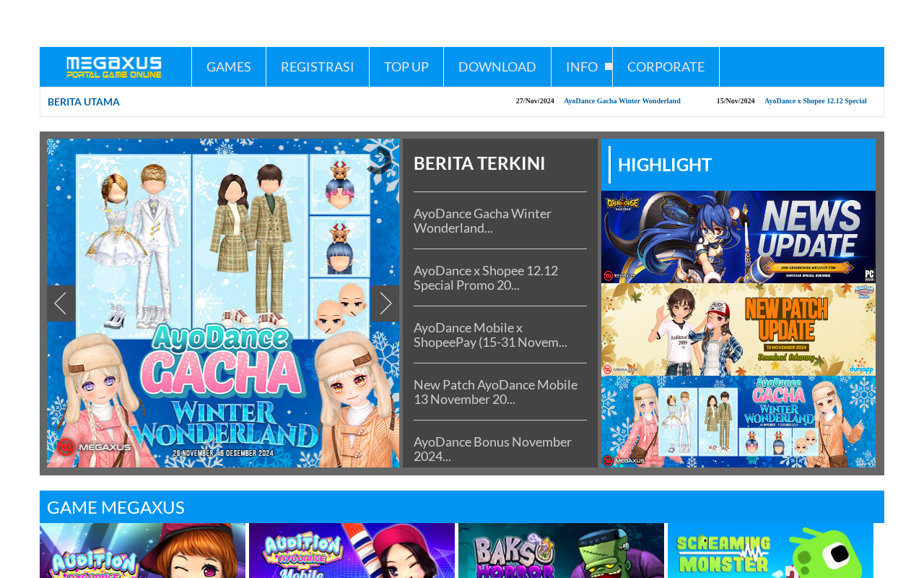The image size is (924, 578).
Task: Open ticker link AyoDance x Shopee 12.12 Special
Action: 816,101
